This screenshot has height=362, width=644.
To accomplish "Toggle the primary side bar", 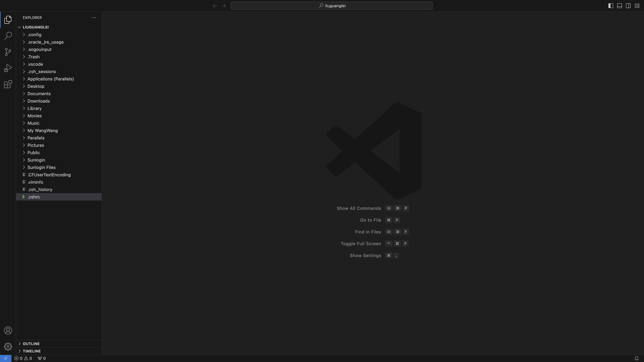I will click(x=610, y=6).
